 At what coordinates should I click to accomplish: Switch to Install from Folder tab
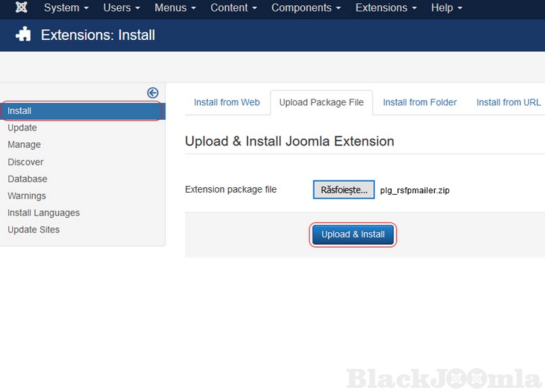point(420,102)
